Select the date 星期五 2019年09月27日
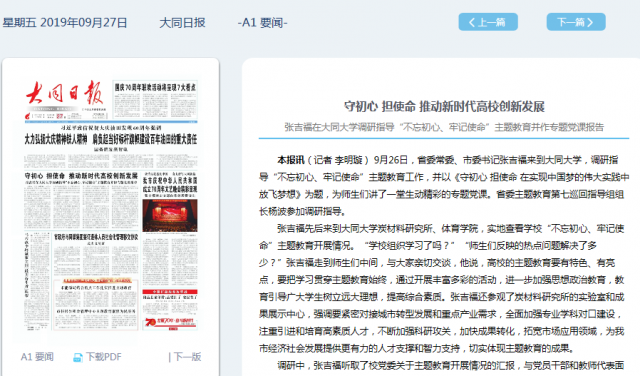Viewport: 640px width, 376px height. point(65,22)
